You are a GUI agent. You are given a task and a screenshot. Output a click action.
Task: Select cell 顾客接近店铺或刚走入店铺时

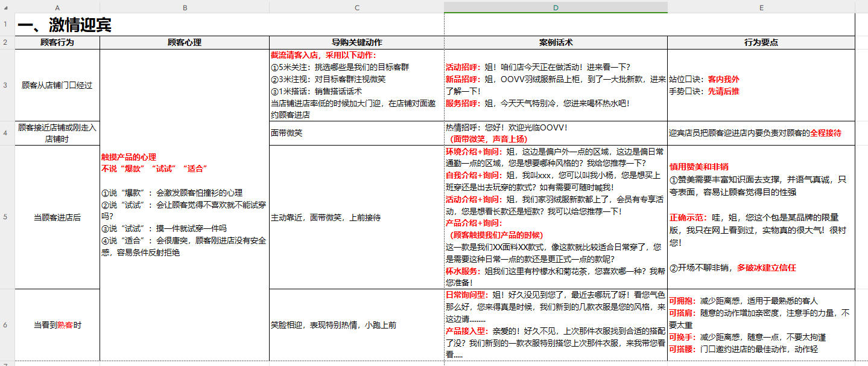click(57, 133)
